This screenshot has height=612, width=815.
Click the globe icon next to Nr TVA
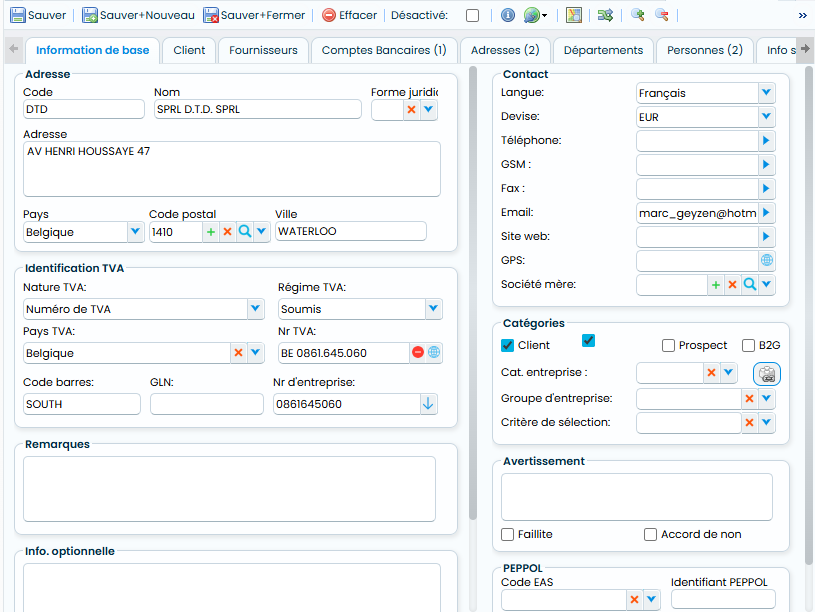coord(434,353)
